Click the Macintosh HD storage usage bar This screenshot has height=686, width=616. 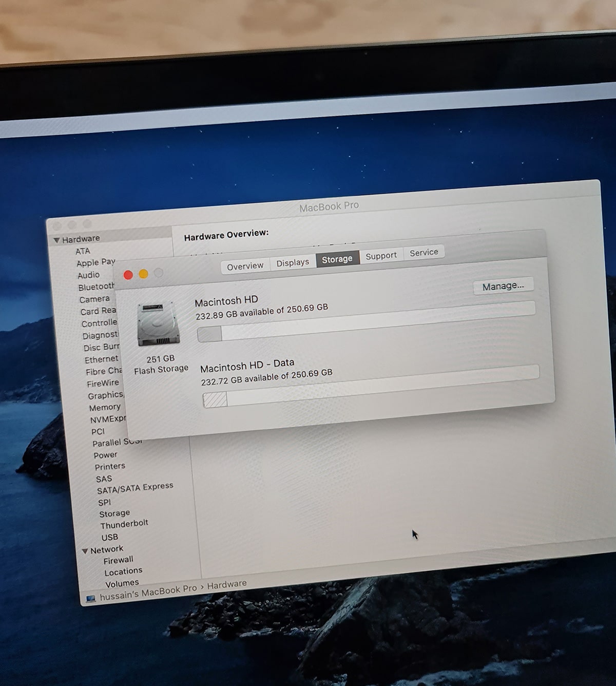(366, 321)
